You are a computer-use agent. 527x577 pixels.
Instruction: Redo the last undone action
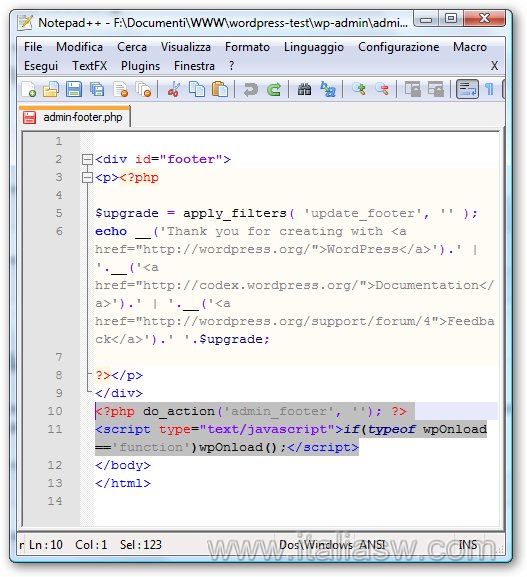(274, 89)
